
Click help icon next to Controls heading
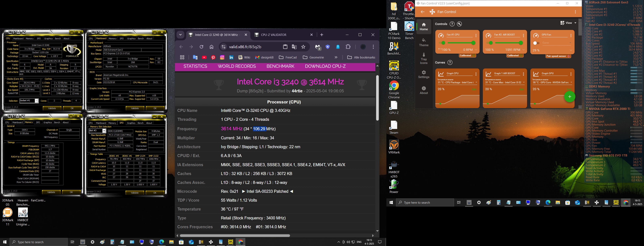pos(452,24)
